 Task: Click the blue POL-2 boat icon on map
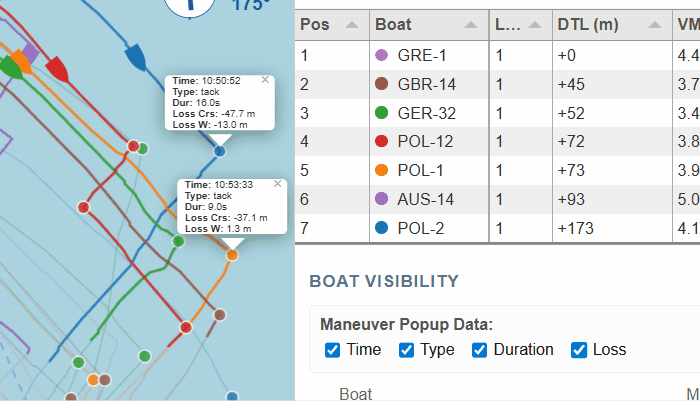pos(136,57)
